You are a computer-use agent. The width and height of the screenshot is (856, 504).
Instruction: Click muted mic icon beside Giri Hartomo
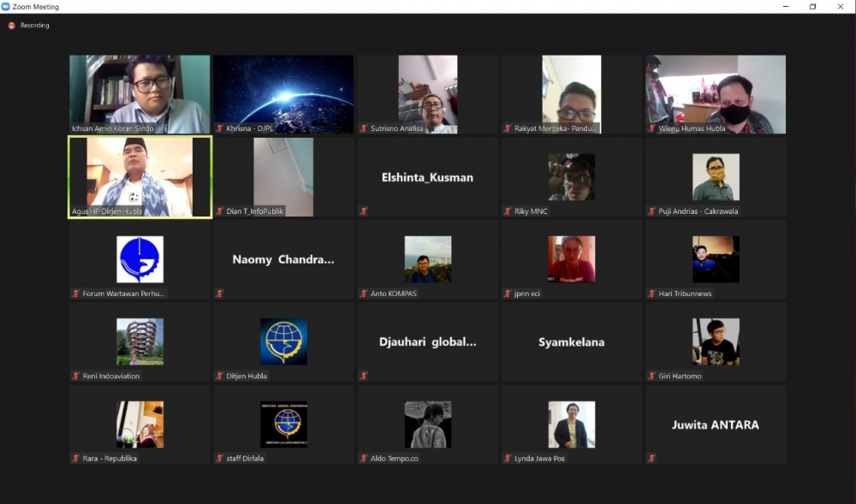pyautogui.click(x=651, y=376)
